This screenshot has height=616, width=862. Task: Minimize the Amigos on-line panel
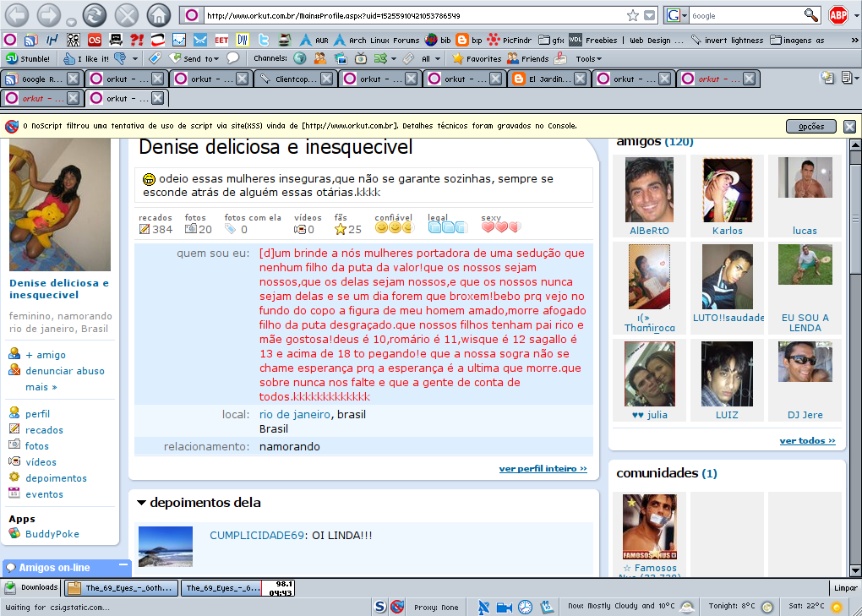[123, 565]
